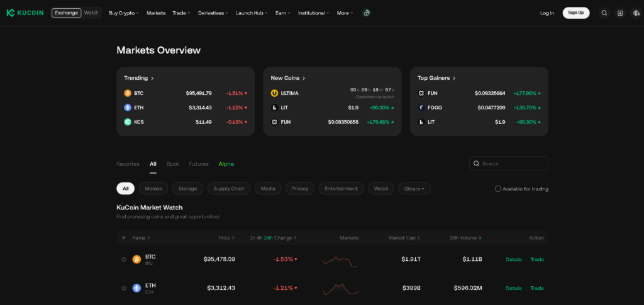Click the ETH coin icon in Trending
The width and height of the screenshot is (644, 305).
pos(128,108)
